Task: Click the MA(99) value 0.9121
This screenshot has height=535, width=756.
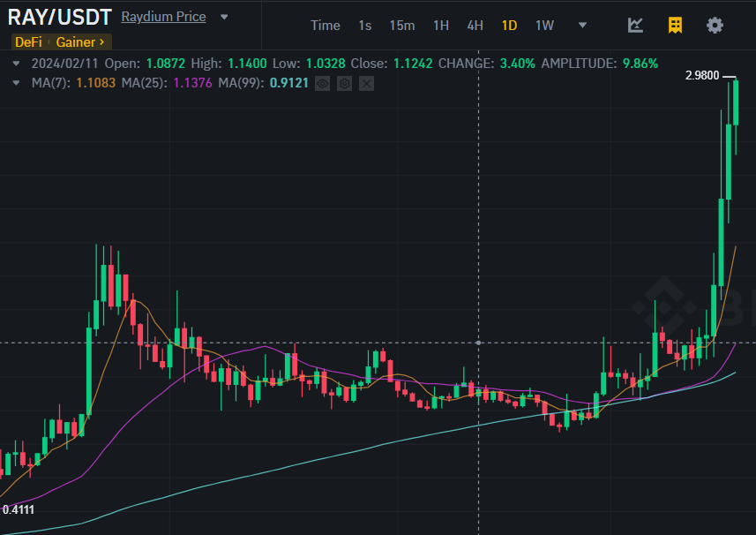Action: tap(288, 83)
